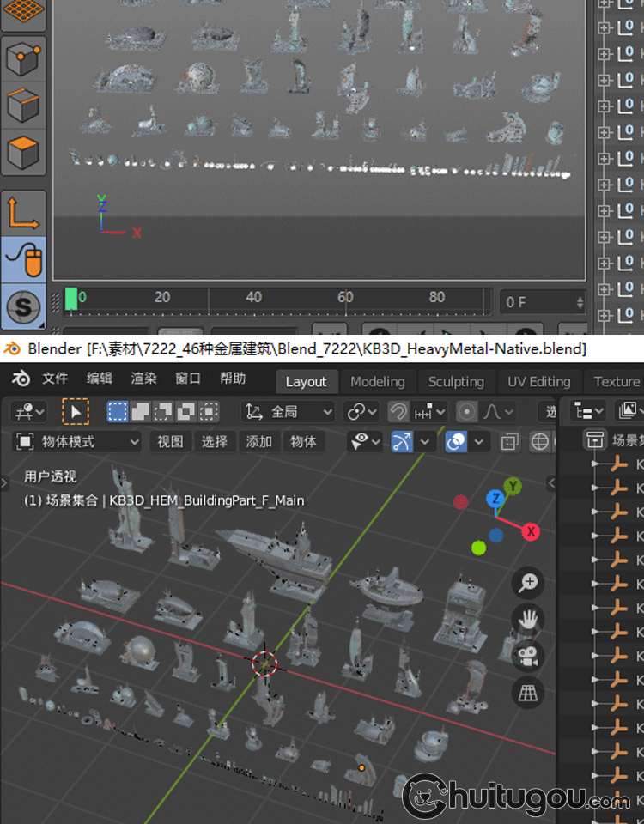The height and width of the screenshot is (824, 644).
Task: Click the zoom magnifier viewport icon
Action: [x=528, y=582]
